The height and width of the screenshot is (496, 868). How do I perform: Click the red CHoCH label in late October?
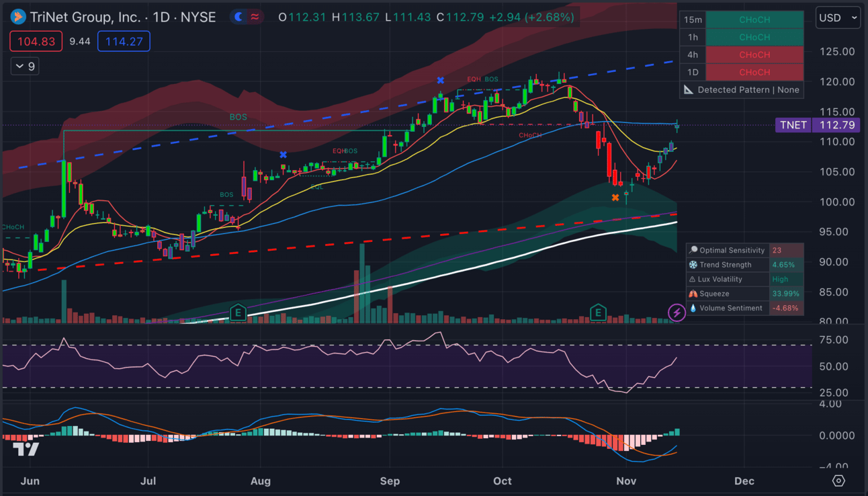click(530, 136)
